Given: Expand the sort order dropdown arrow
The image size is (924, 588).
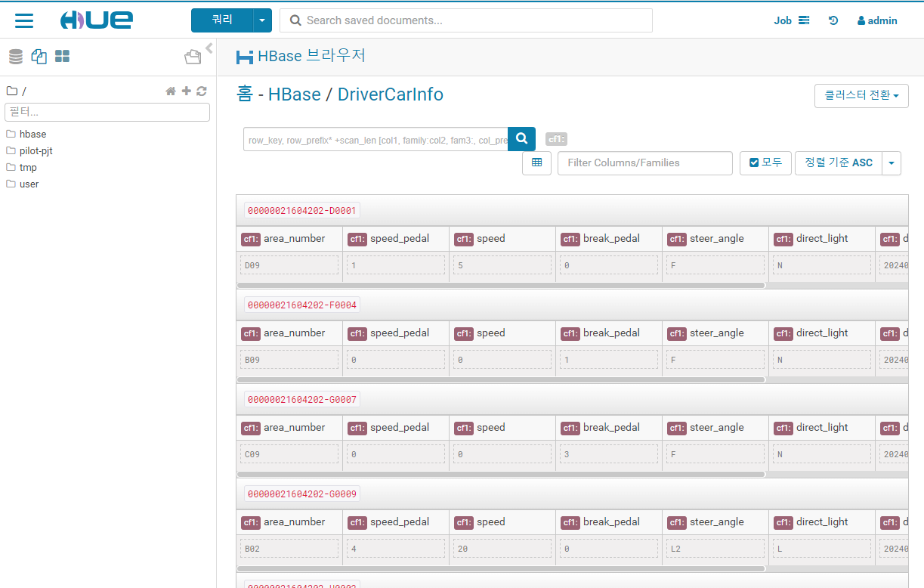Looking at the screenshot, I should click(x=892, y=162).
